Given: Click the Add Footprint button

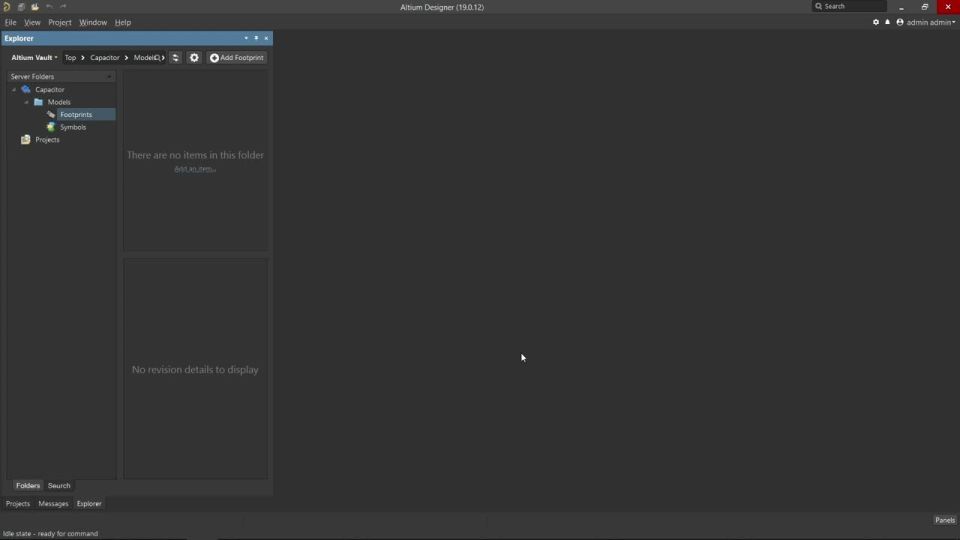Looking at the screenshot, I should pos(237,58).
